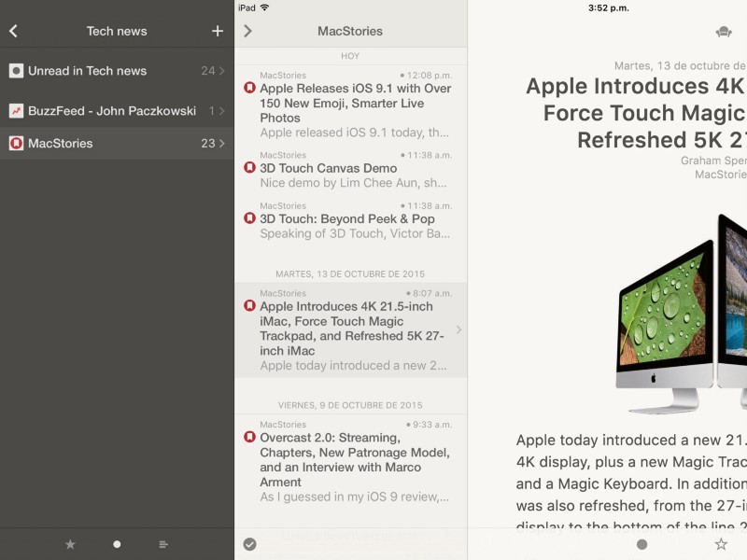Click the 9:33 a.m. timestamp

[x=432, y=425]
